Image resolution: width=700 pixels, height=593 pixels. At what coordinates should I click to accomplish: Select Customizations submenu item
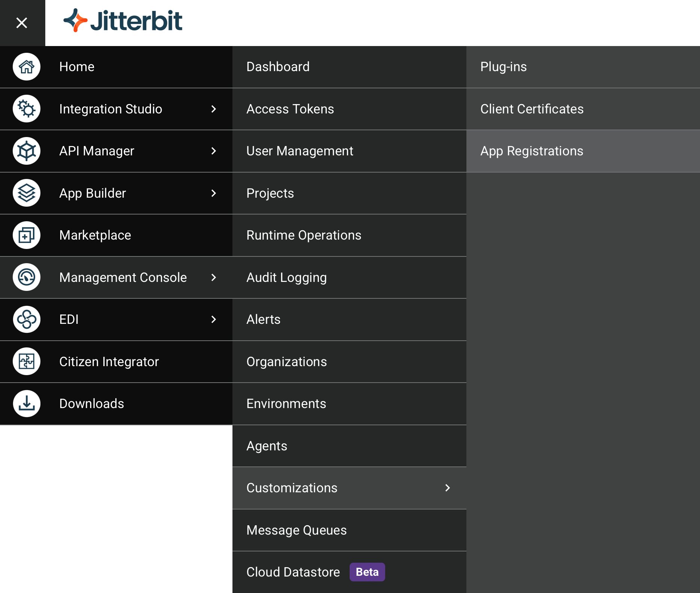pyautogui.click(x=349, y=488)
